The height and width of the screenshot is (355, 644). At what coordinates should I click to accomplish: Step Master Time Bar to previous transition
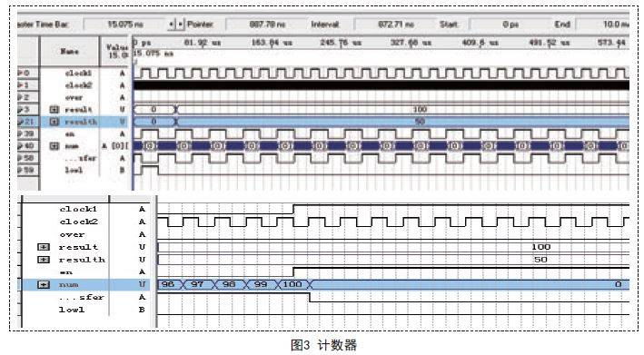click(x=172, y=25)
